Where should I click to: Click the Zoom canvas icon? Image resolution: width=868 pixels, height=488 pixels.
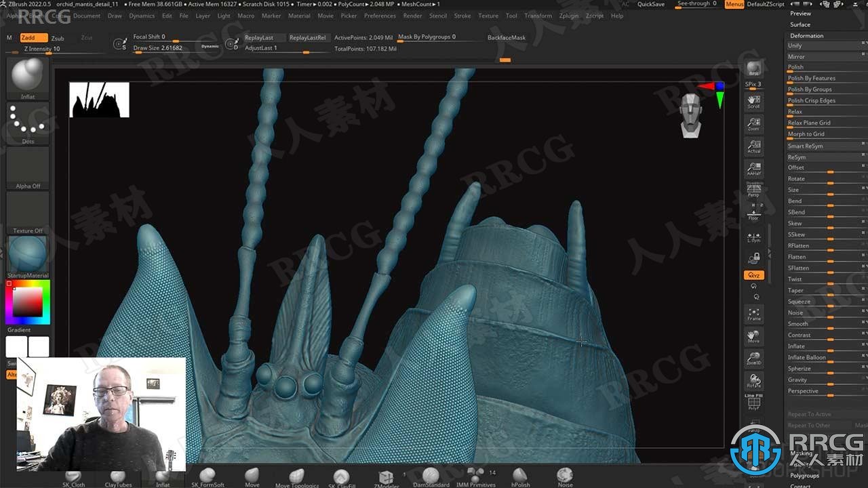point(753,123)
